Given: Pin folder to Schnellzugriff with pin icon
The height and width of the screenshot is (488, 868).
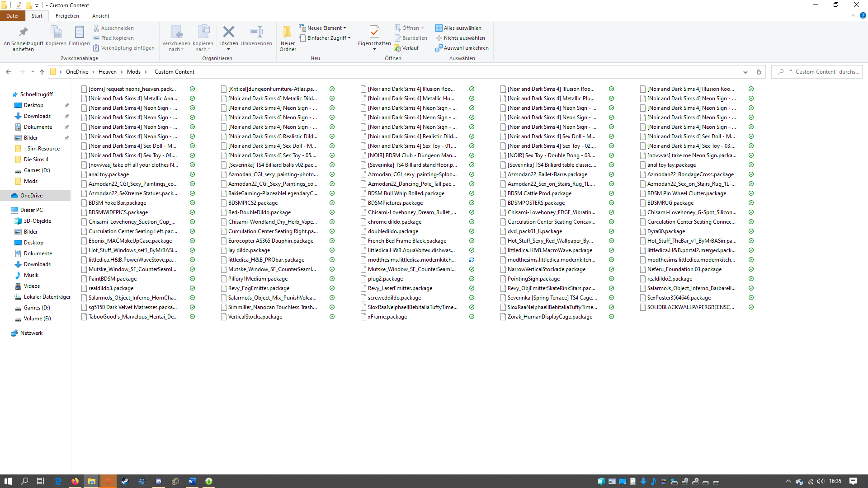Looking at the screenshot, I should [23, 38].
